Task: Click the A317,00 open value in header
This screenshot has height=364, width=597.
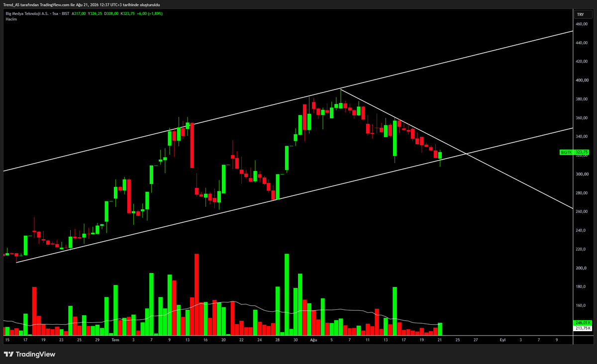Action: point(79,13)
